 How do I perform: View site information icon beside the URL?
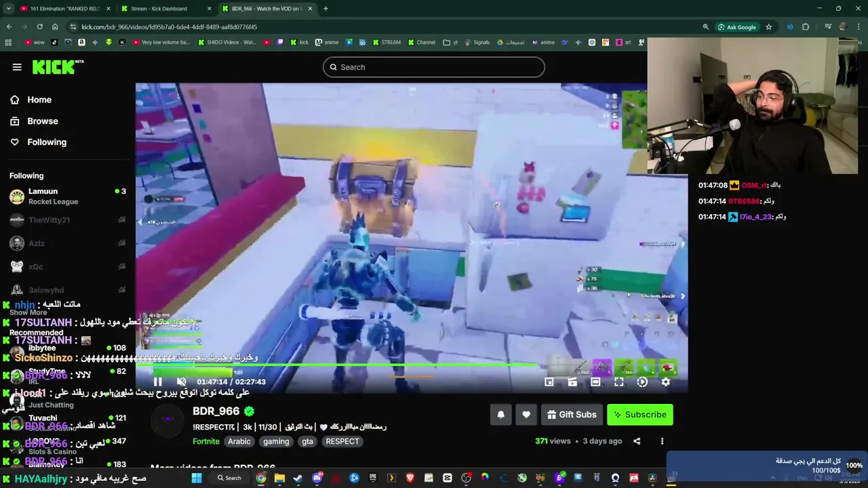73,26
